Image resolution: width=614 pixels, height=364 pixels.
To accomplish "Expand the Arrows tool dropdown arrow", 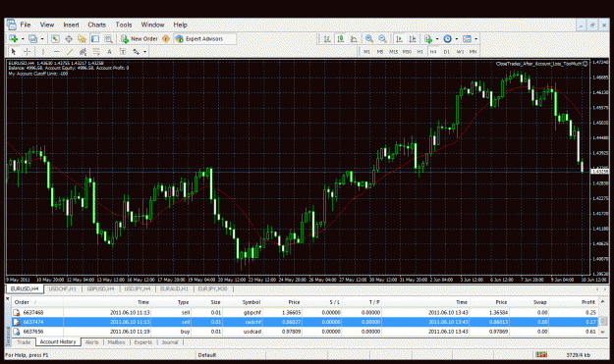I will click(x=144, y=52).
